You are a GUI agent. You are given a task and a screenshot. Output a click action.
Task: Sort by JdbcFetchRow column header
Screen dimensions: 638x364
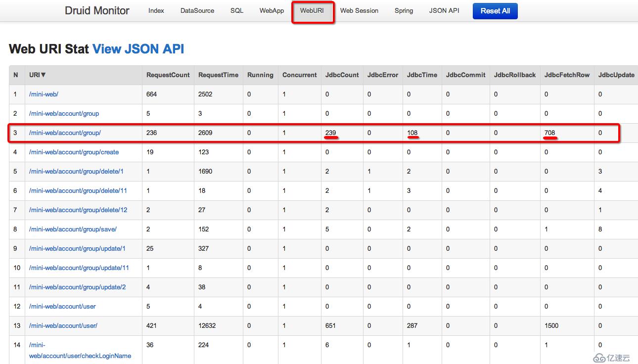(567, 75)
